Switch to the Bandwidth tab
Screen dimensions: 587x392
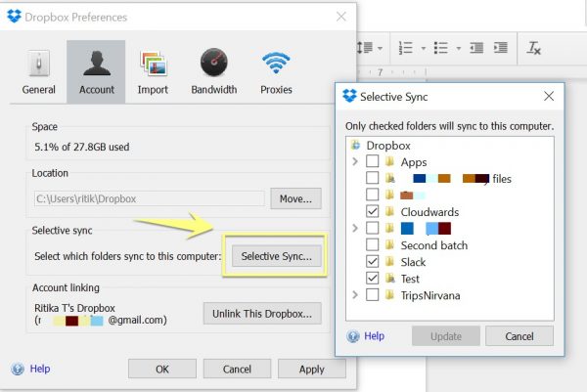coord(213,71)
